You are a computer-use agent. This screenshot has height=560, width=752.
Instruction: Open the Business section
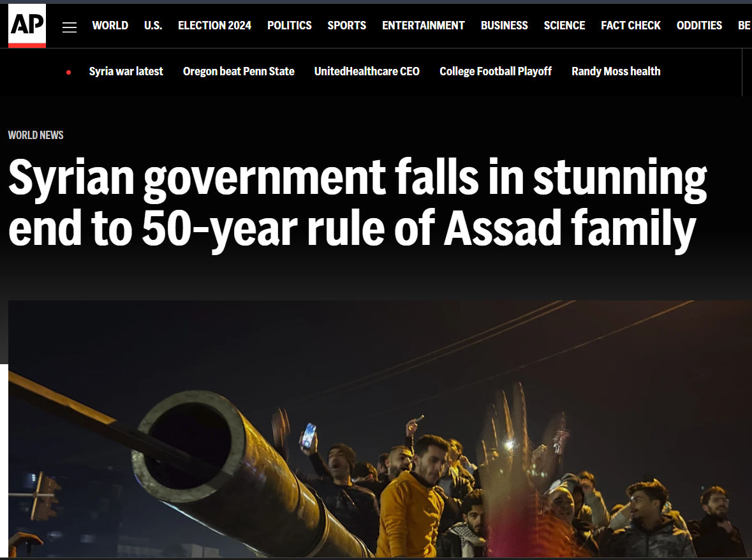click(504, 26)
